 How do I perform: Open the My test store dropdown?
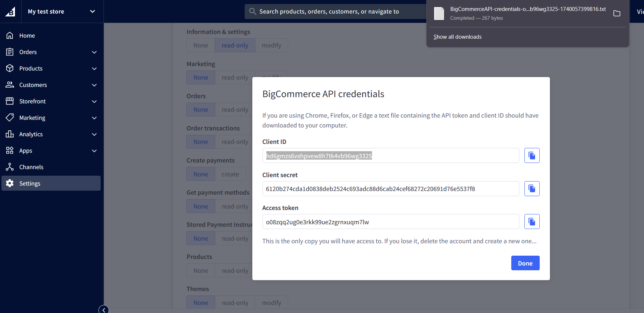[62, 11]
